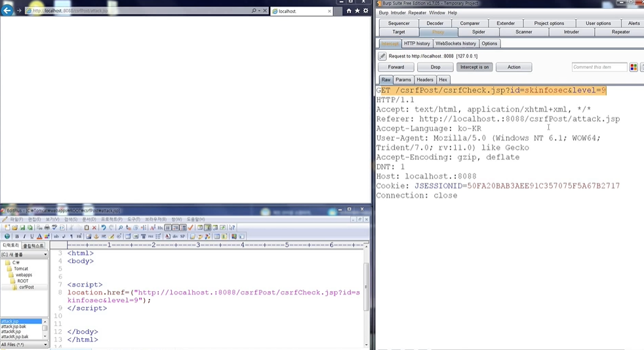This screenshot has width=644, height=350.
Task: Open the Decoder tab in Burp
Action: pyautogui.click(x=435, y=24)
